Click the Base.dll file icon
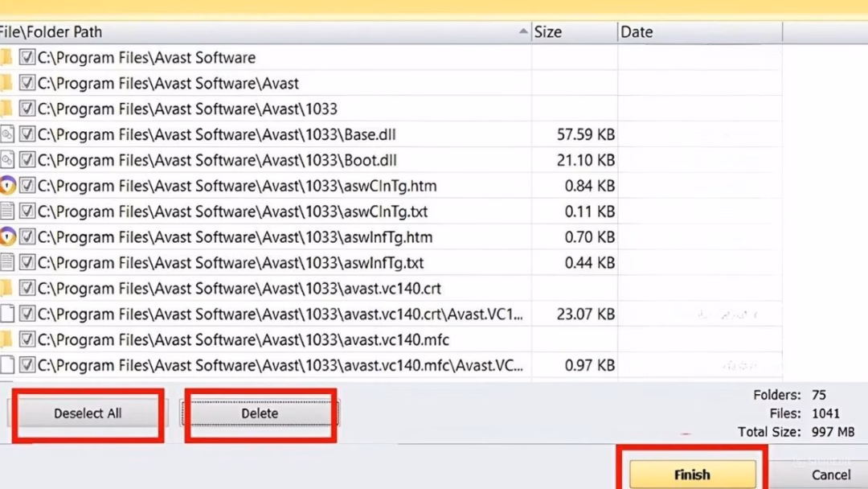 [6, 134]
